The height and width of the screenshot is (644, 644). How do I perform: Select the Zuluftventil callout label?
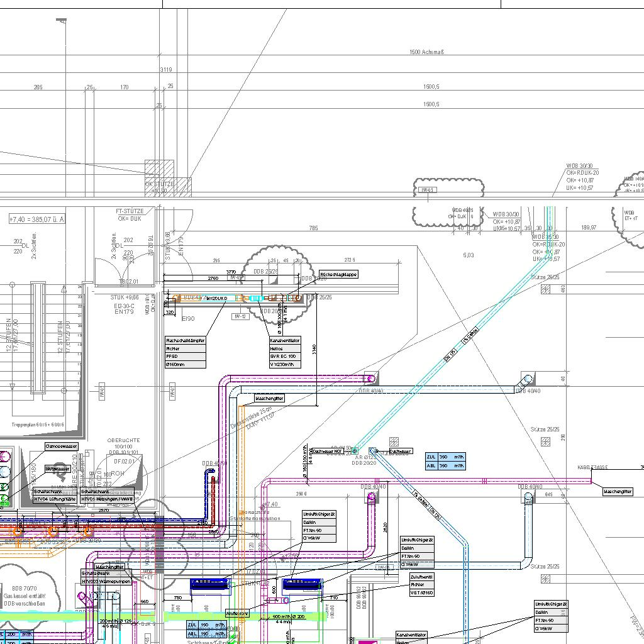(421, 577)
